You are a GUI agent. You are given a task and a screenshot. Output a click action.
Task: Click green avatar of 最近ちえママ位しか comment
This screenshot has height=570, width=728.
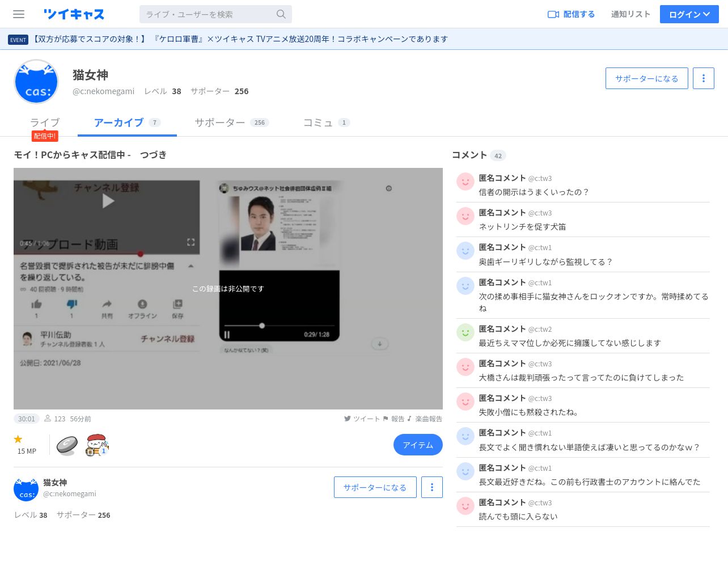pos(465,332)
